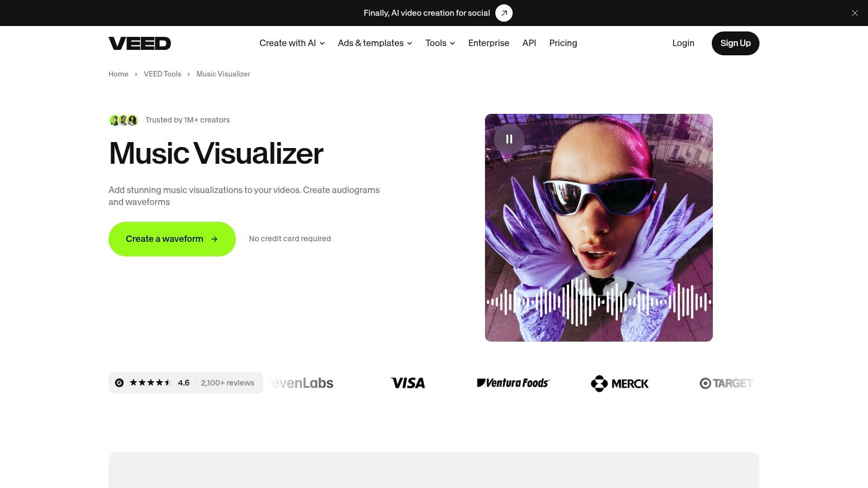Click the Add stunning music visualizations description
The width and height of the screenshot is (868, 488).
click(x=244, y=196)
